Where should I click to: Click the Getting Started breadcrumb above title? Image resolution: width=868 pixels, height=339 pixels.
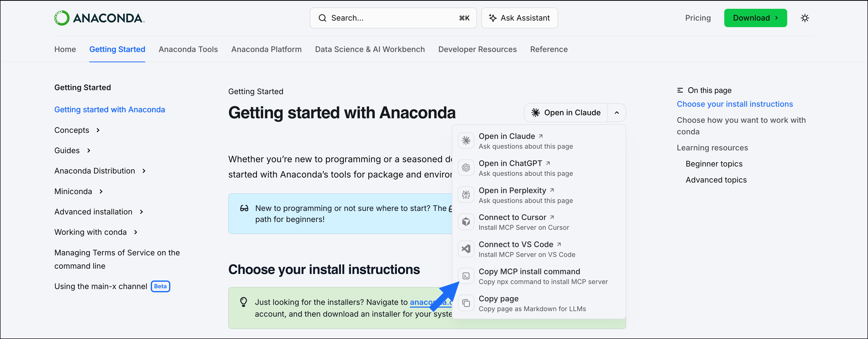point(255,91)
